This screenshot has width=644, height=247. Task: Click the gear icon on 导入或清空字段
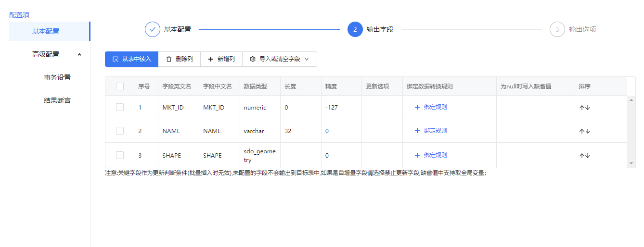pos(253,59)
